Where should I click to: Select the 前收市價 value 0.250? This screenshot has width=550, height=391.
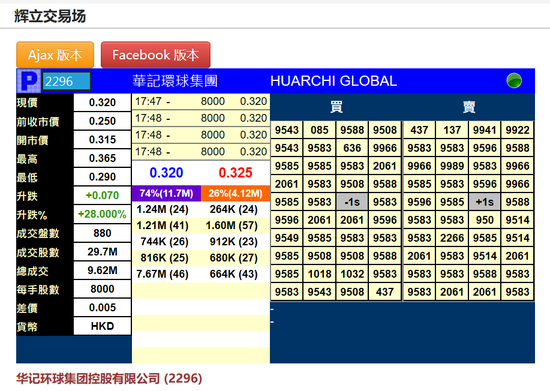tap(102, 121)
